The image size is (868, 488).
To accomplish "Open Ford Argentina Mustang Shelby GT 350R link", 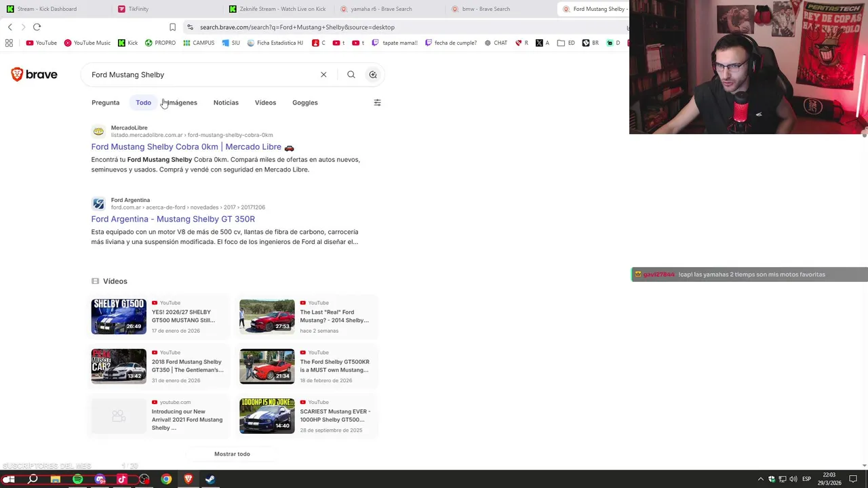I will coord(173,219).
